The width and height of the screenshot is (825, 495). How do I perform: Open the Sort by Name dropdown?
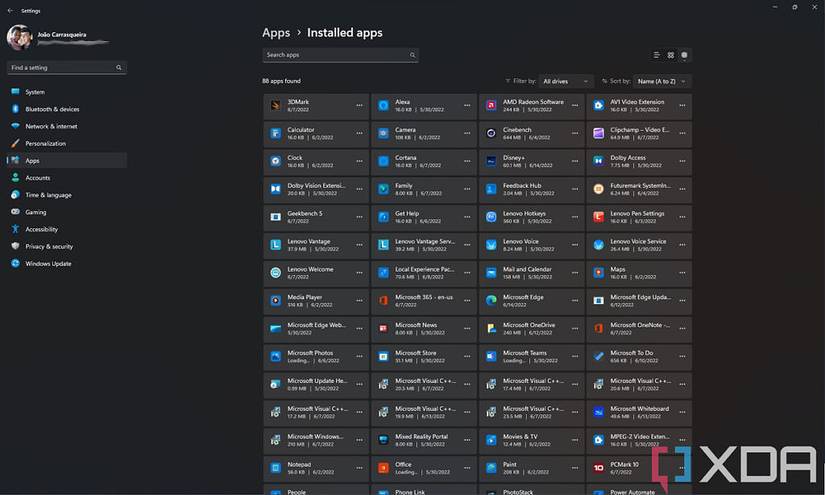pos(662,82)
